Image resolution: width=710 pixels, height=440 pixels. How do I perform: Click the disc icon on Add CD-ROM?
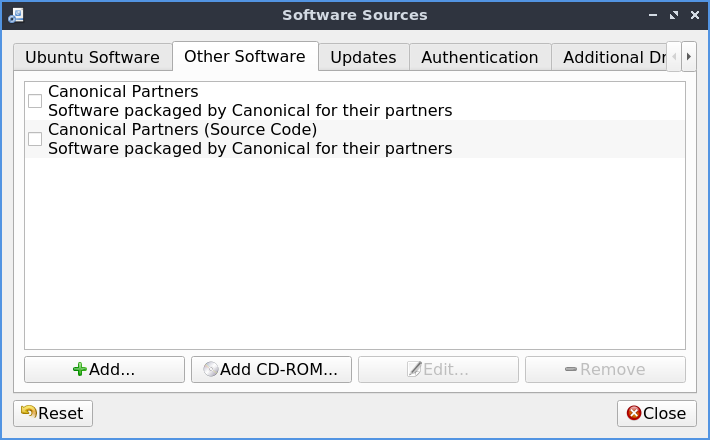pyautogui.click(x=210, y=369)
